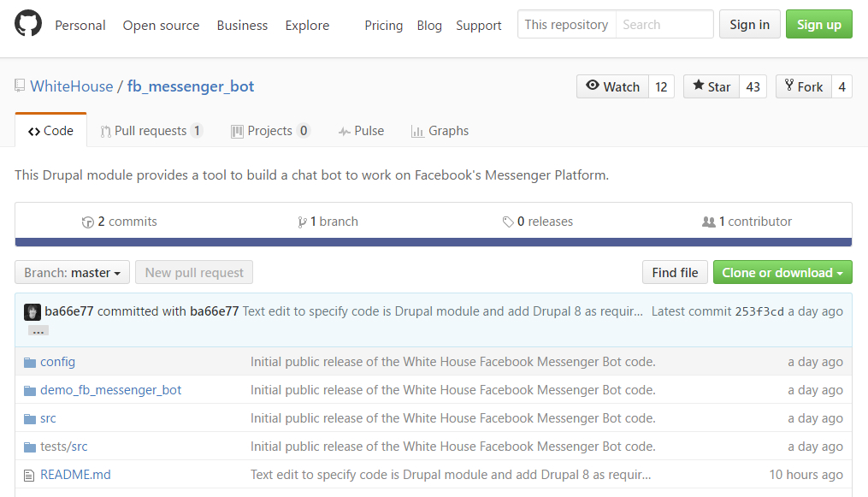Click the Find file button

(x=675, y=272)
